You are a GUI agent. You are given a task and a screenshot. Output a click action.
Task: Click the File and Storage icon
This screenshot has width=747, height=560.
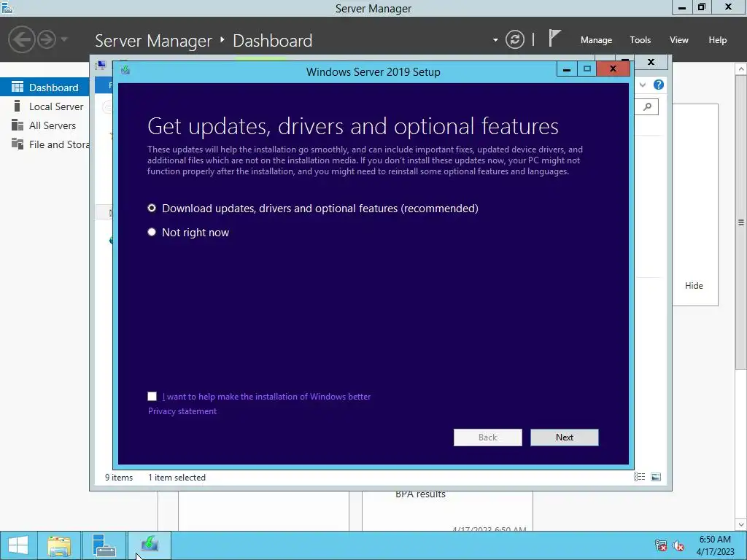tap(18, 144)
